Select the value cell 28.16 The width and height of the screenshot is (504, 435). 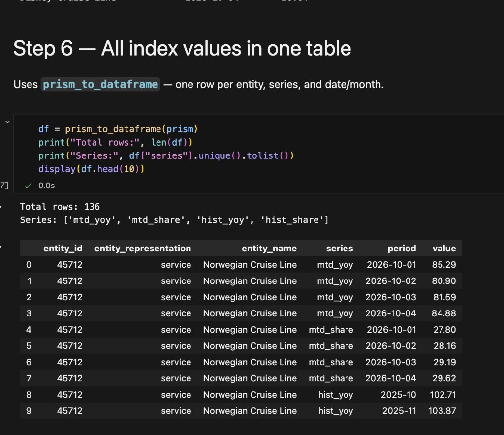coord(444,346)
